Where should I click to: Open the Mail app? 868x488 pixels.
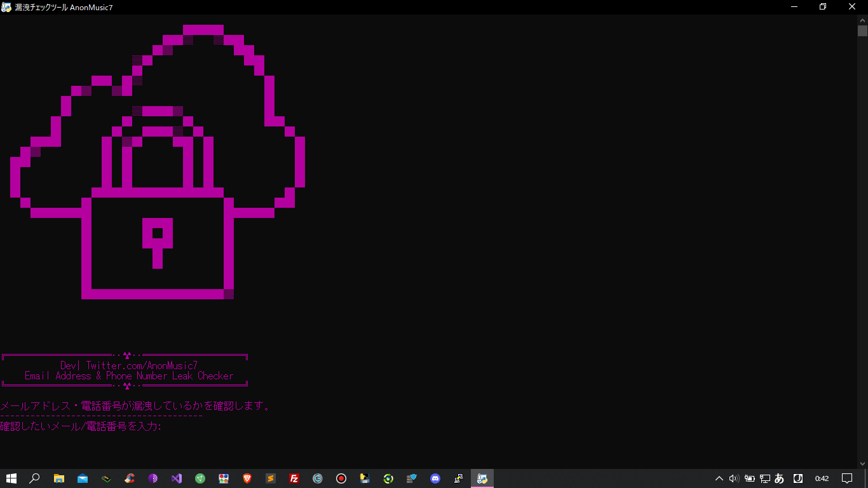[82, 478]
